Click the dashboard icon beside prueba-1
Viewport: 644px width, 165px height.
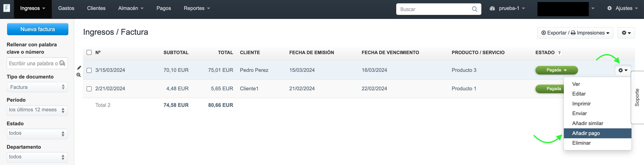pos(492,8)
